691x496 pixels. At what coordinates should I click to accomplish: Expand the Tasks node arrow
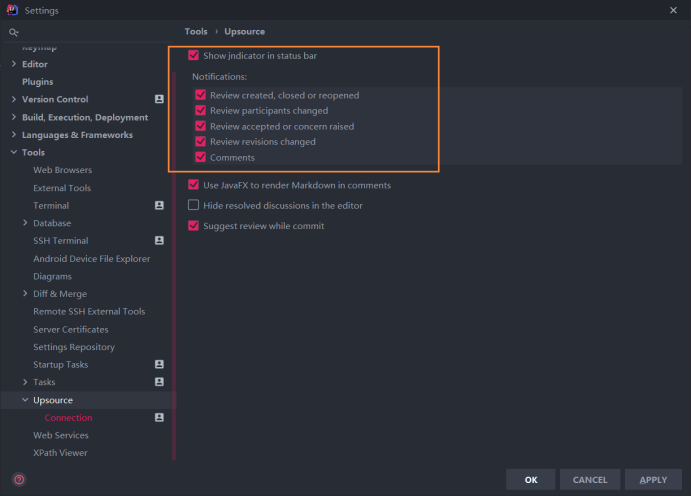point(25,382)
